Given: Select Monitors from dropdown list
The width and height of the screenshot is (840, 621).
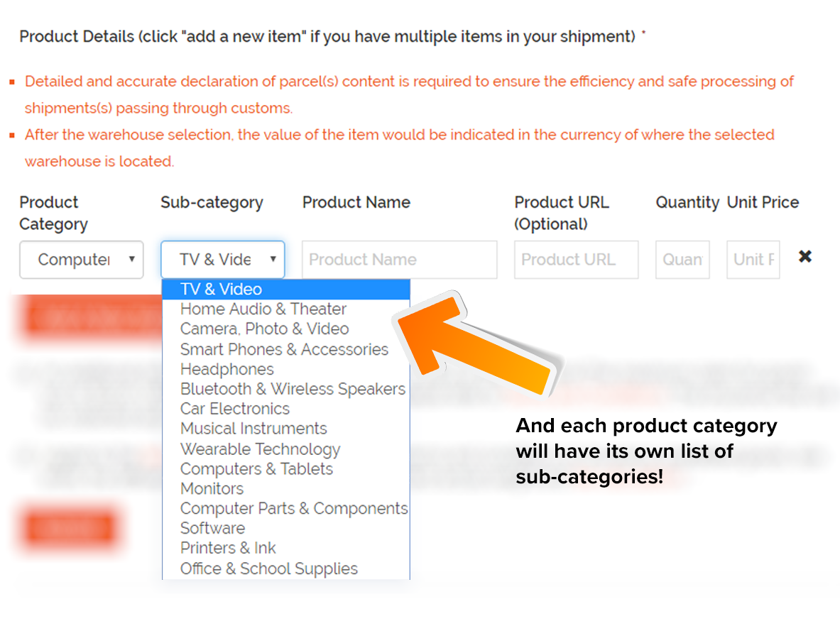Looking at the screenshot, I should tap(286, 488).
